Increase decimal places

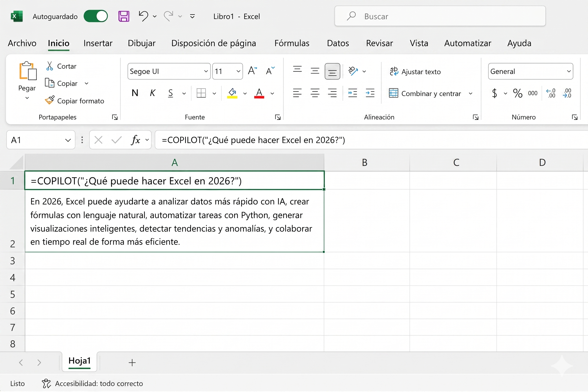[551, 93]
